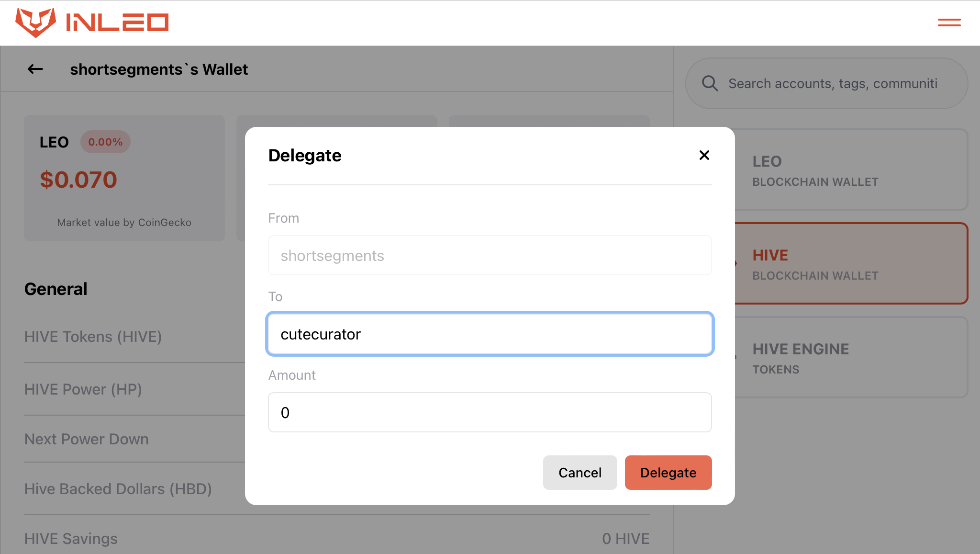Image resolution: width=980 pixels, height=554 pixels.
Task: Focus the To field containing cutecurator
Action: click(x=490, y=334)
